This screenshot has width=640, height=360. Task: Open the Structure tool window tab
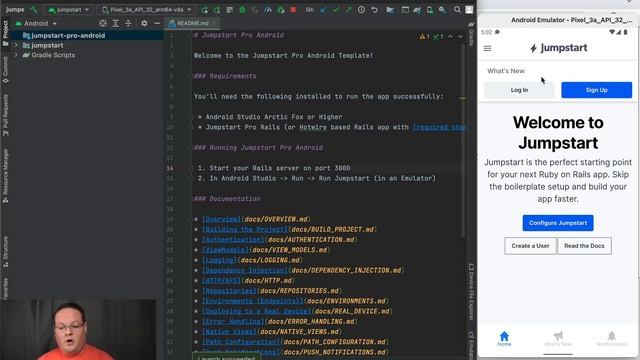(x=5, y=252)
